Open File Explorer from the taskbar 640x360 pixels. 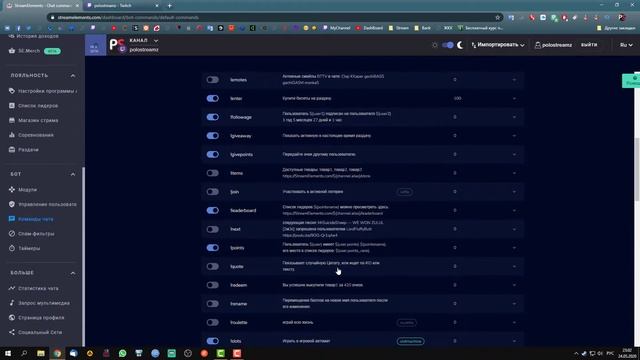pos(40,353)
